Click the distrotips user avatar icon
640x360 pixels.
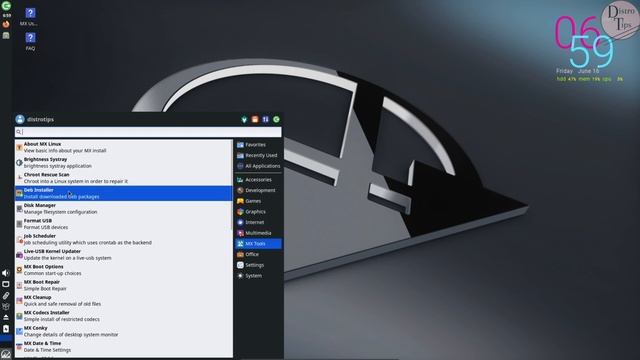(20, 119)
